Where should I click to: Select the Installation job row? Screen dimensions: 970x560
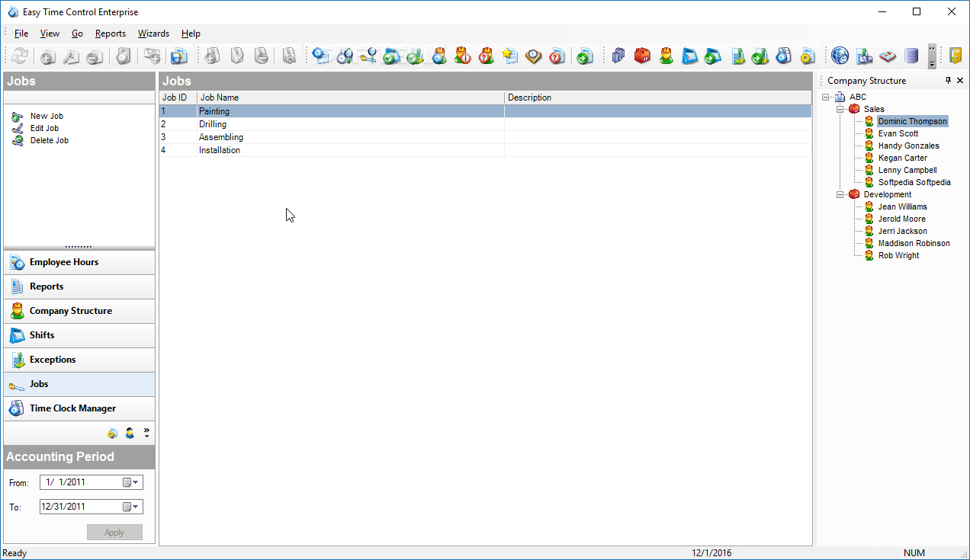point(485,150)
